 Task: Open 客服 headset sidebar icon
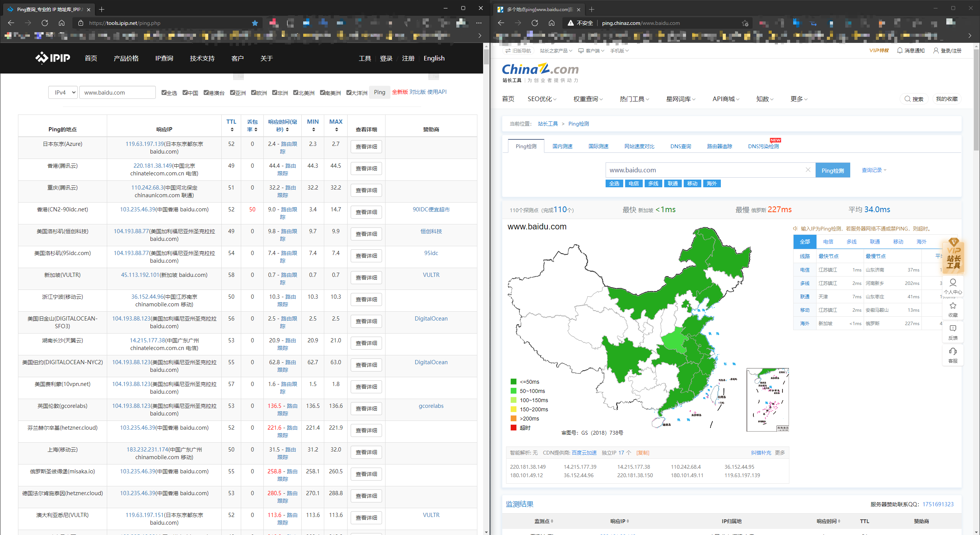(953, 355)
